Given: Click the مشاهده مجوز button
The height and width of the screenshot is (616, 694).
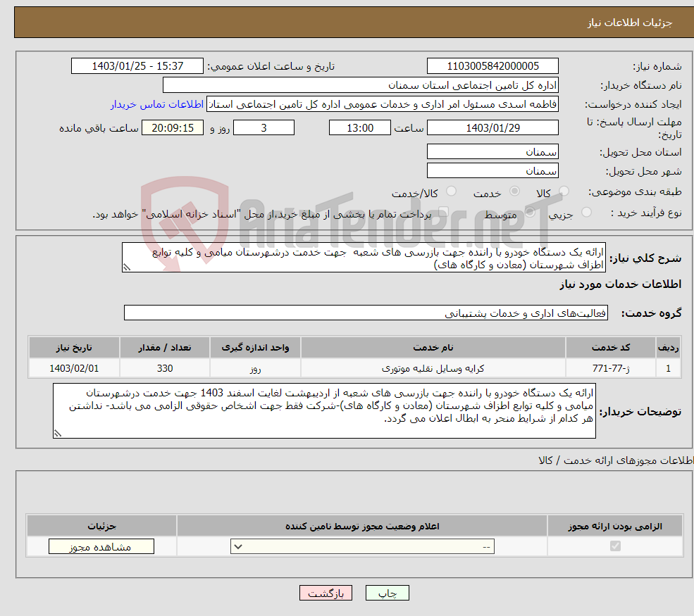Looking at the screenshot, I should [101, 546].
